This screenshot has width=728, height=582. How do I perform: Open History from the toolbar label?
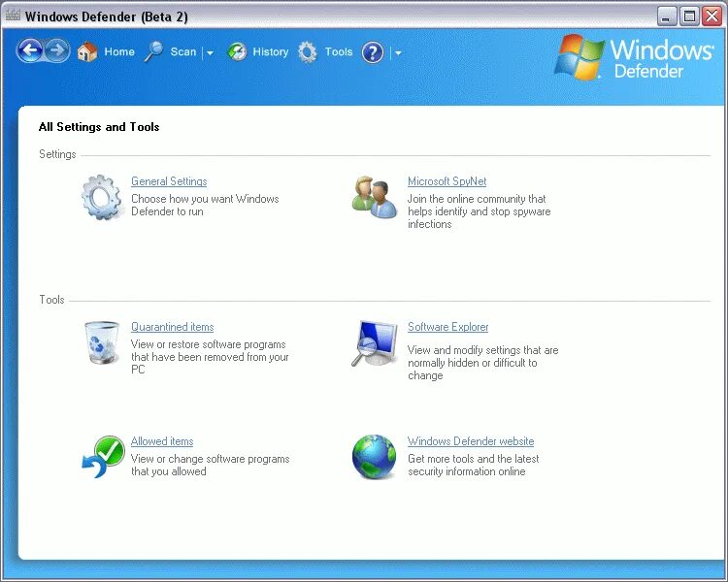[271, 52]
